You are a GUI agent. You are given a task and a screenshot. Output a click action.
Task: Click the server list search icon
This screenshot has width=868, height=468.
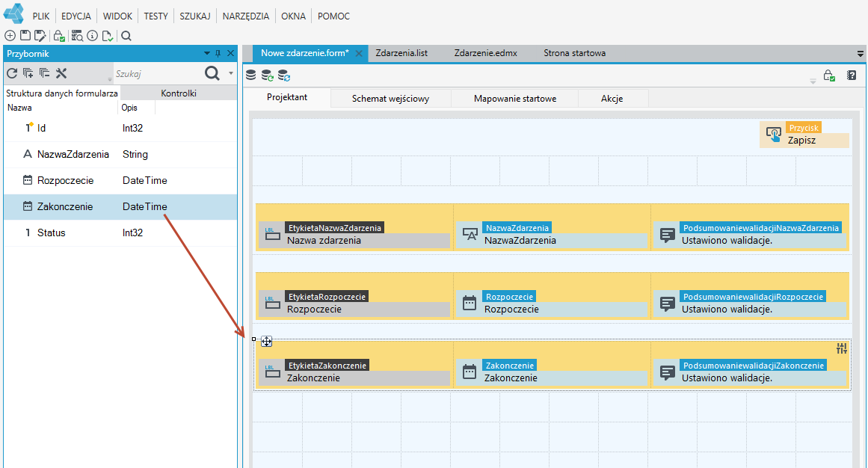coord(77,36)
